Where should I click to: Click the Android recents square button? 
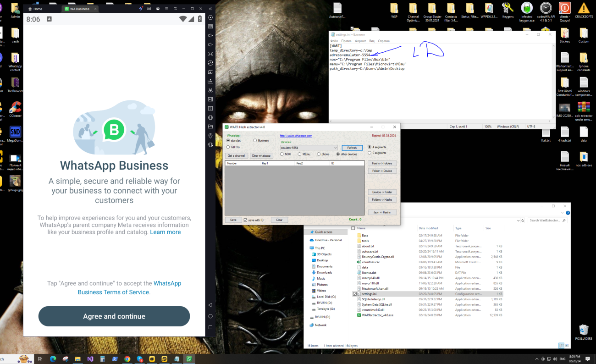210,327
